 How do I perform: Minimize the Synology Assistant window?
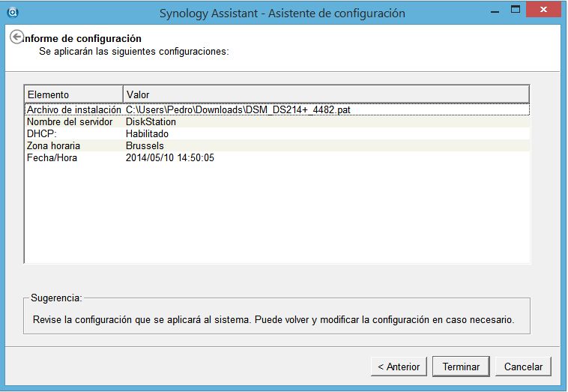495,11
